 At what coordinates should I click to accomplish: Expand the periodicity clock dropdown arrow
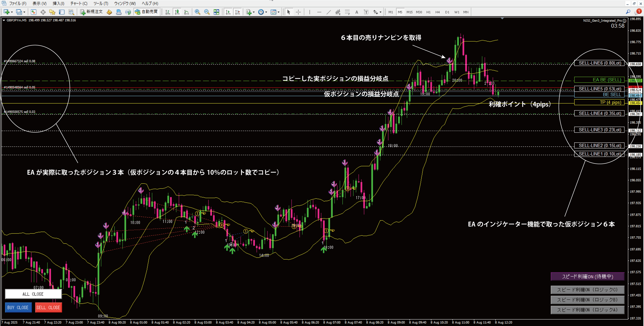[266, 12]
